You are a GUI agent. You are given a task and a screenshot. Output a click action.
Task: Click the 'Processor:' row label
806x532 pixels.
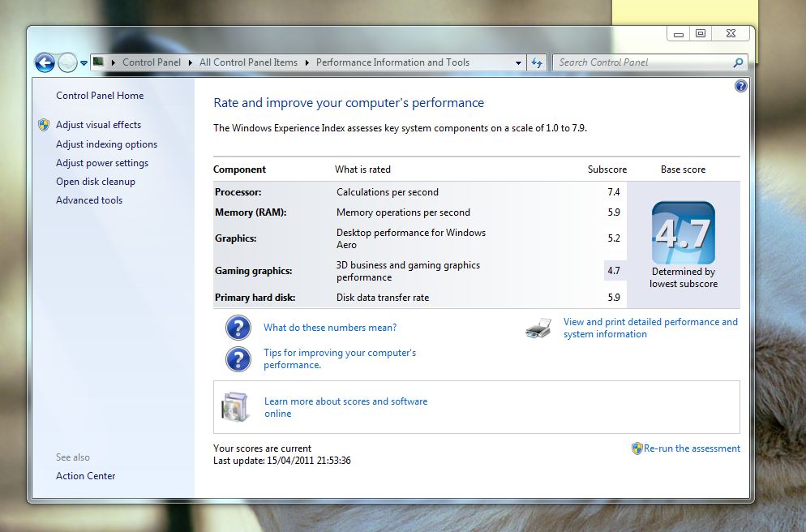point(238,192)
